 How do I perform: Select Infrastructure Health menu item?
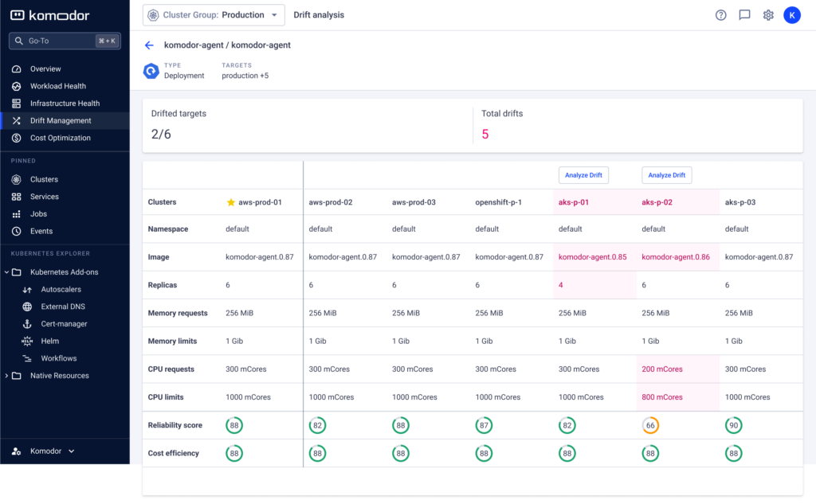[65, 103]
